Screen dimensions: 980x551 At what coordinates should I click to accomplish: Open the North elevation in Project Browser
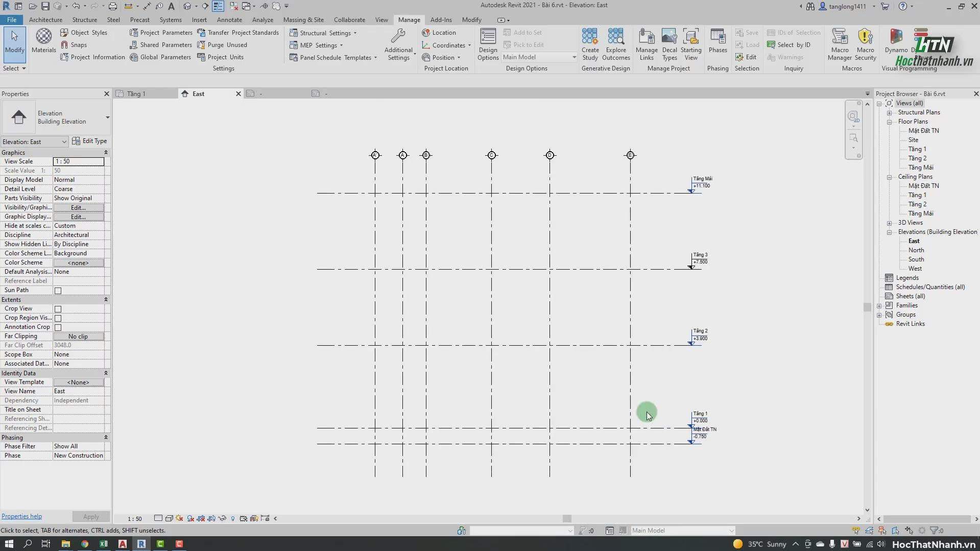[x=916, y=250]
